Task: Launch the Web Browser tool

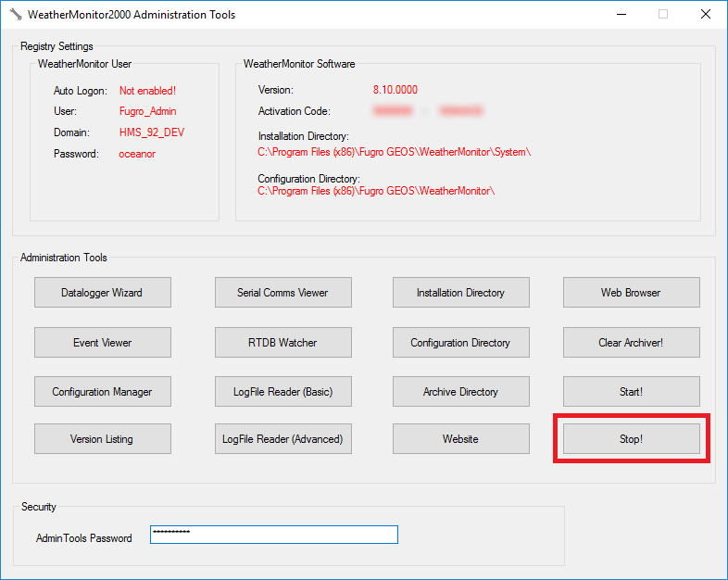Action: pyautogui.click(x=632, y=293)
